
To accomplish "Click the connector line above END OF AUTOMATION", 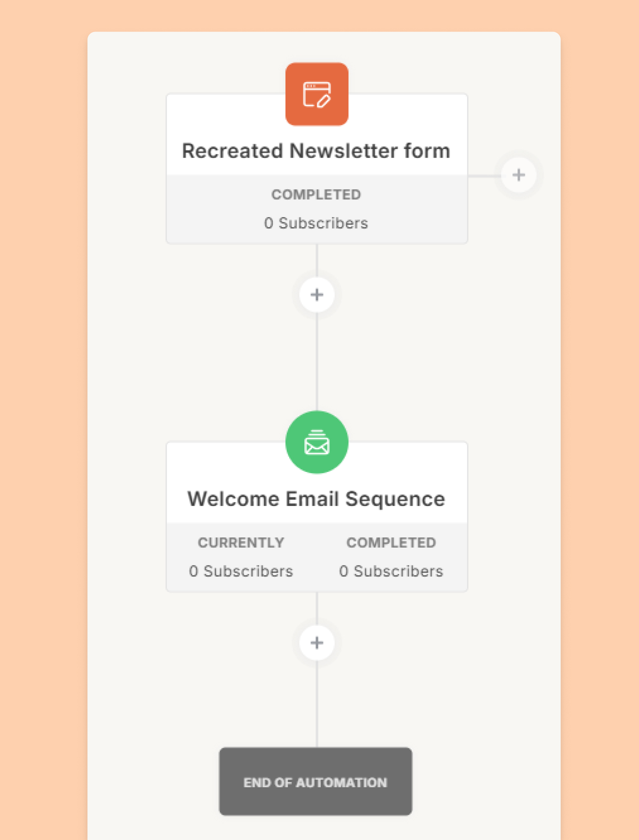I will click(316, 711).
